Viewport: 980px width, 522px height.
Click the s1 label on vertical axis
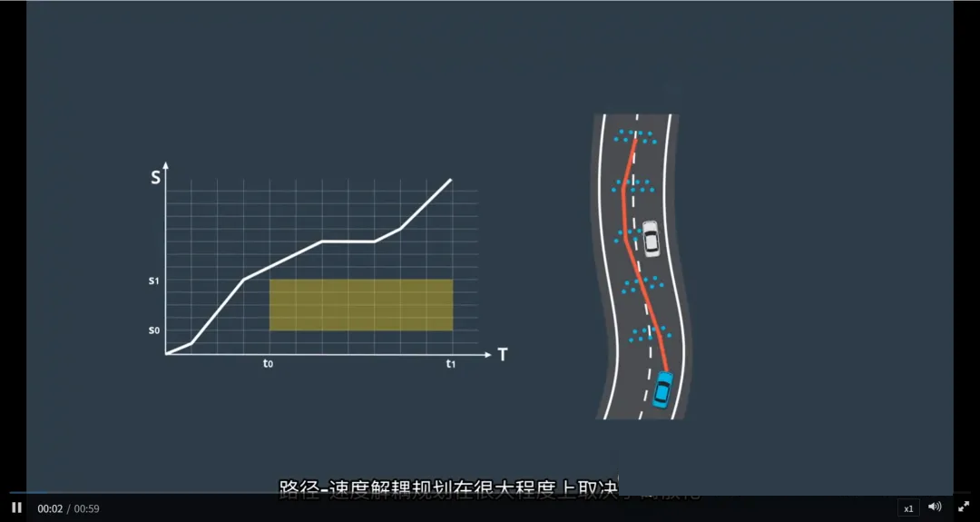154,281
